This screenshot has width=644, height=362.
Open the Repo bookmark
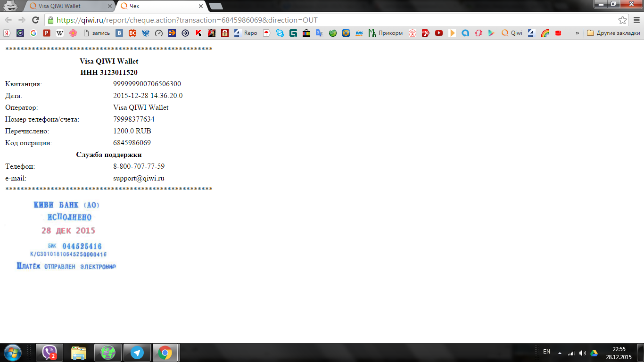(x=246, y=33)
